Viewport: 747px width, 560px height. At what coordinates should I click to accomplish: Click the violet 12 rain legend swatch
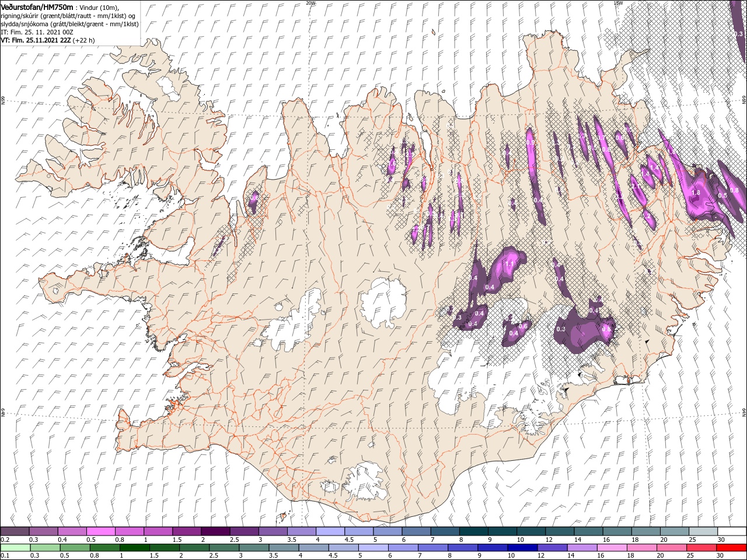click(x=552, y=547)
